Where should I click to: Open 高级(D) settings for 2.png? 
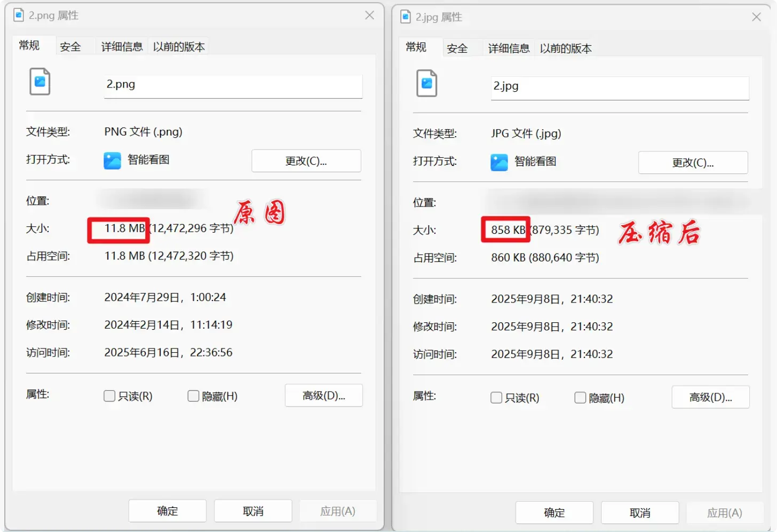click(x=323, y=395)
